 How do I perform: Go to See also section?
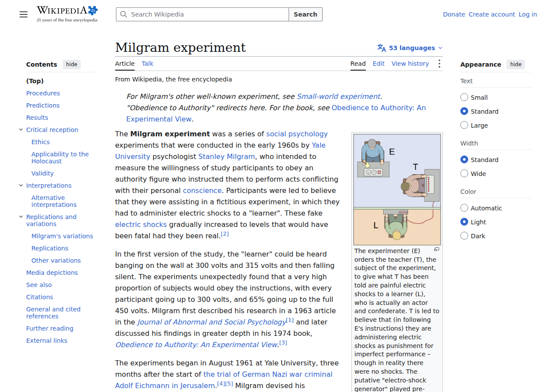[39, 285]
